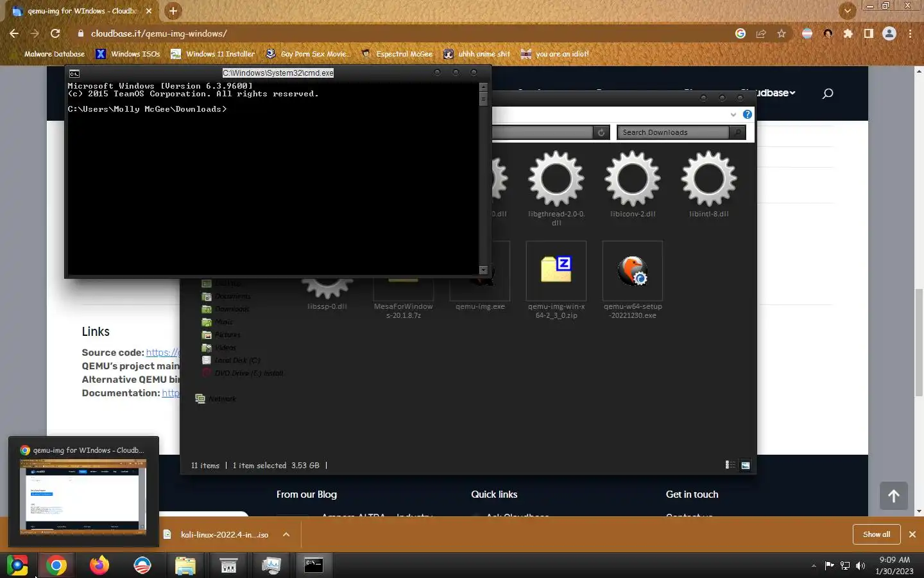The width and height of the screenshot is (924, 578).
Task: Open the Chrome profile avatar
Action: point(889,33)
